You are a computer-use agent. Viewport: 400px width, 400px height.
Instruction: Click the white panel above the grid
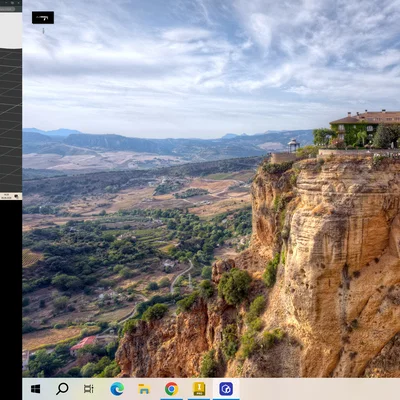pos(11,30)
